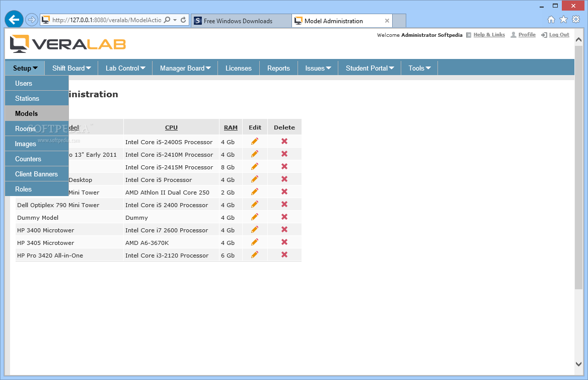Edit the Intel Core i5-2410M Processor row

click(255, 154)
